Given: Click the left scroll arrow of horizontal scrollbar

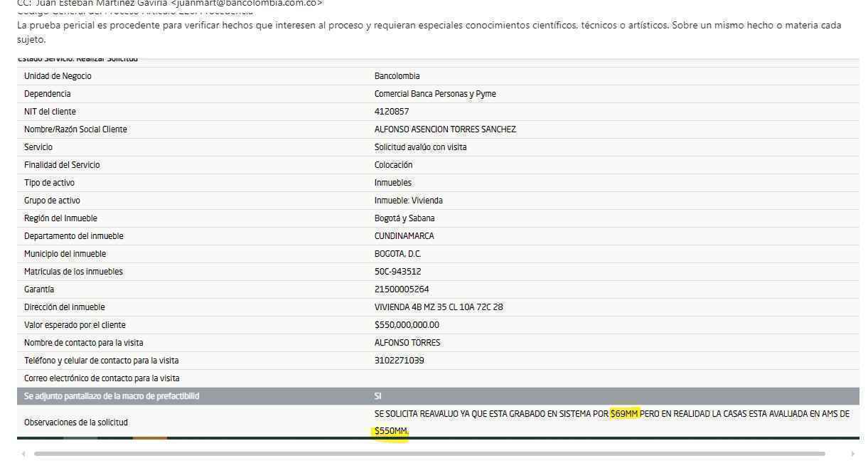Looking at the screenshot, I should pos(23,454).
